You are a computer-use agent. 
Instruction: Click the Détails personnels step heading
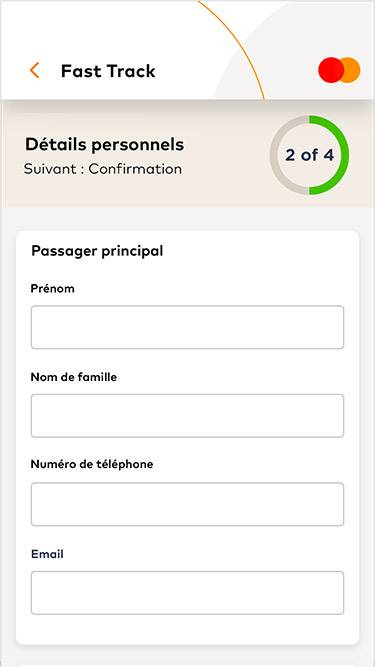(x=105, y=145)
